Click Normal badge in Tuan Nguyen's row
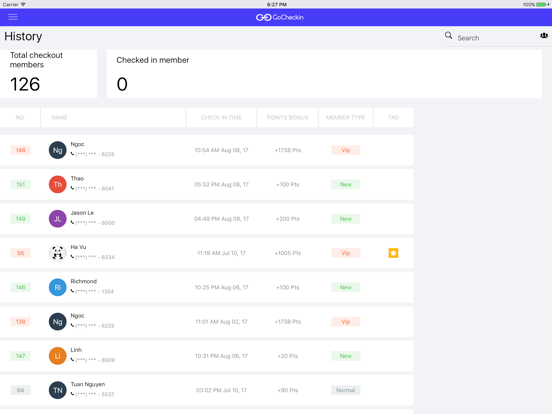Image resolution: width=552 pixels, height=414 pixels. (x=345, y=390)
